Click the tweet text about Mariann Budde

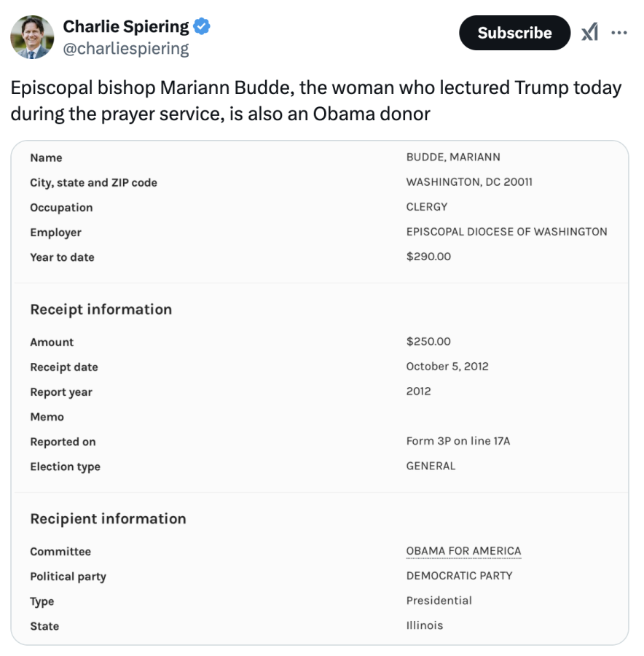tap(315, 101)
